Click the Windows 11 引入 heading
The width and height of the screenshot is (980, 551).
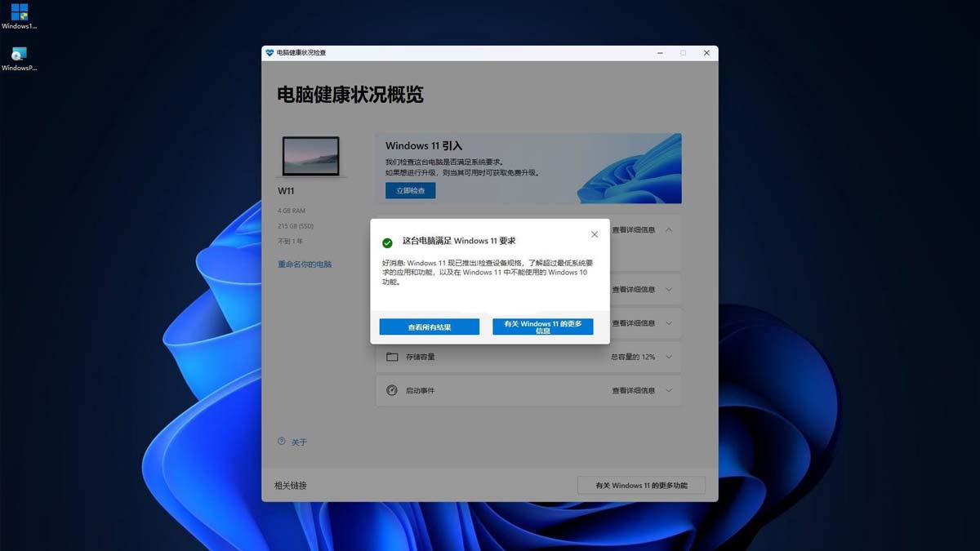coord(424,146)
